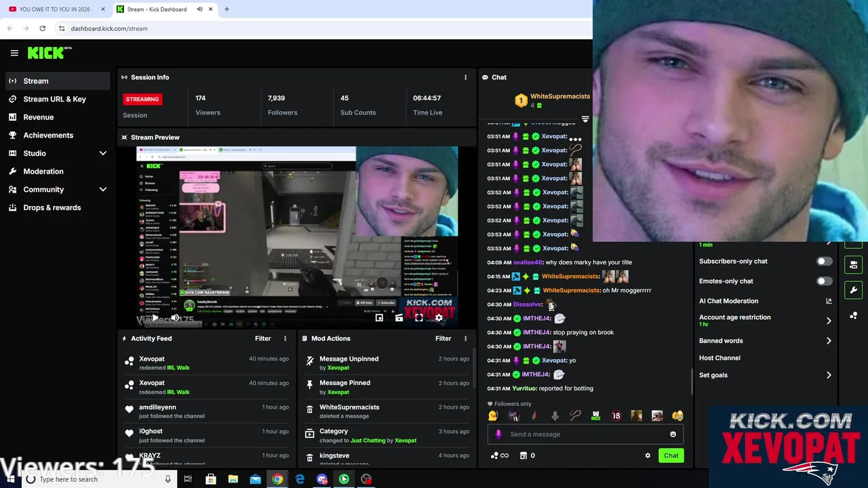The image size is (868, 488).
Task: Open the Stream sidebar page
Action: click(x=58, y=81)
